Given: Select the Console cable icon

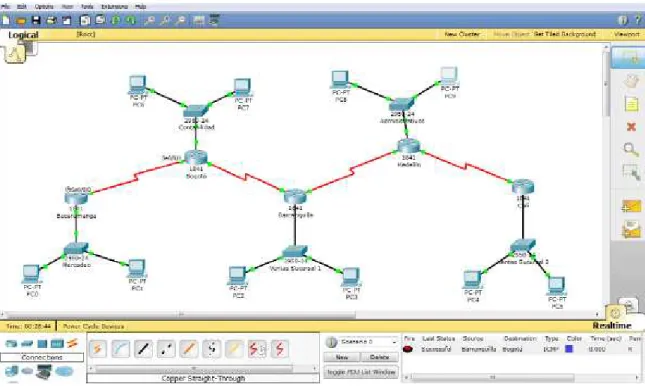Looking at the screenshot, I should coord(121,349).
